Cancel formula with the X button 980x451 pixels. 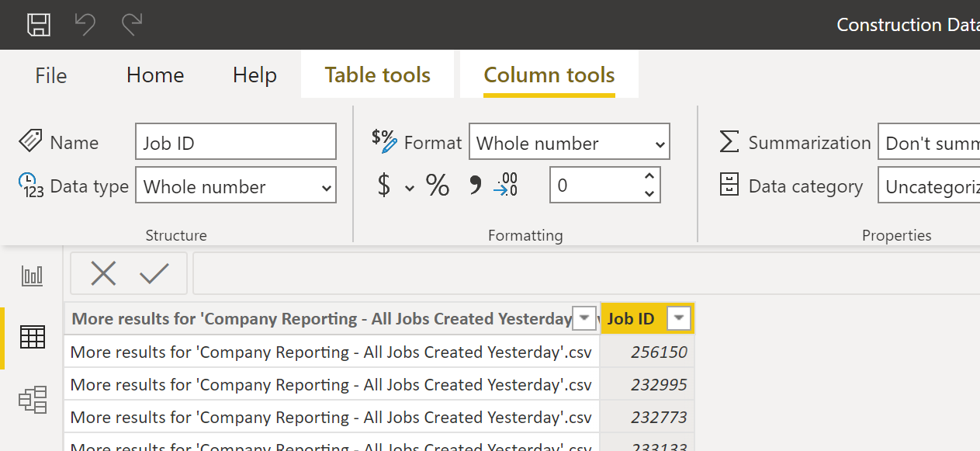pos(103,273)
